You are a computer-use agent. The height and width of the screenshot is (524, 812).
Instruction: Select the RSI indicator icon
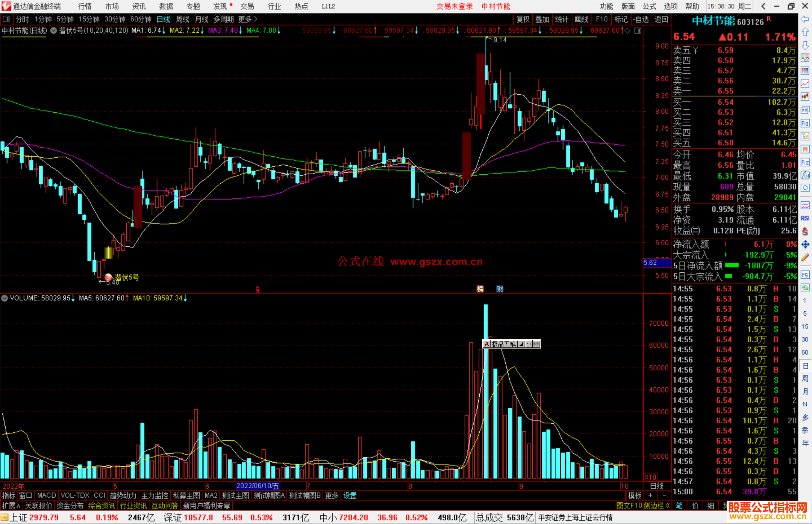pos(805,218)
